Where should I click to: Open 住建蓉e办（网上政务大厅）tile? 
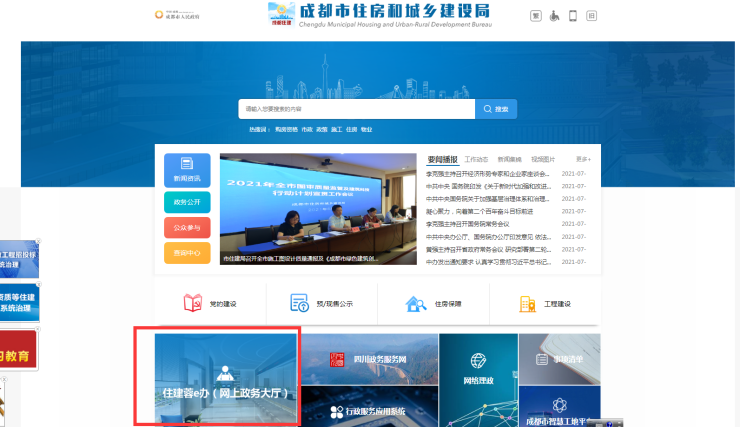click(226, 378)
